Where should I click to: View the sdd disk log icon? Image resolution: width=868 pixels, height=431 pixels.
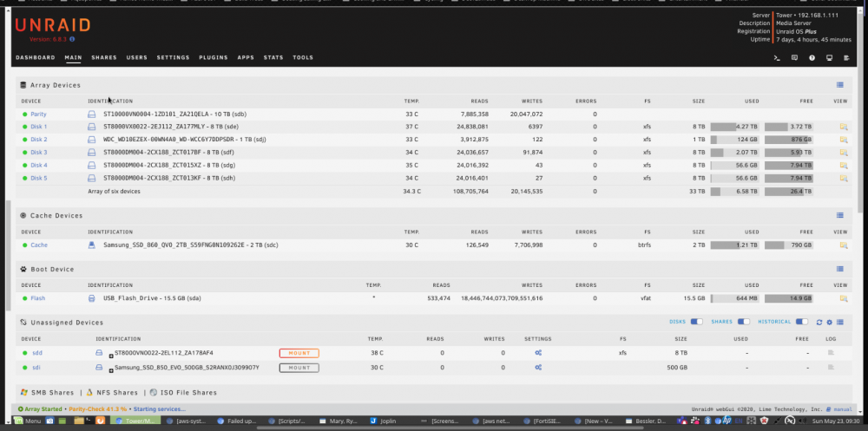(831, 353)
